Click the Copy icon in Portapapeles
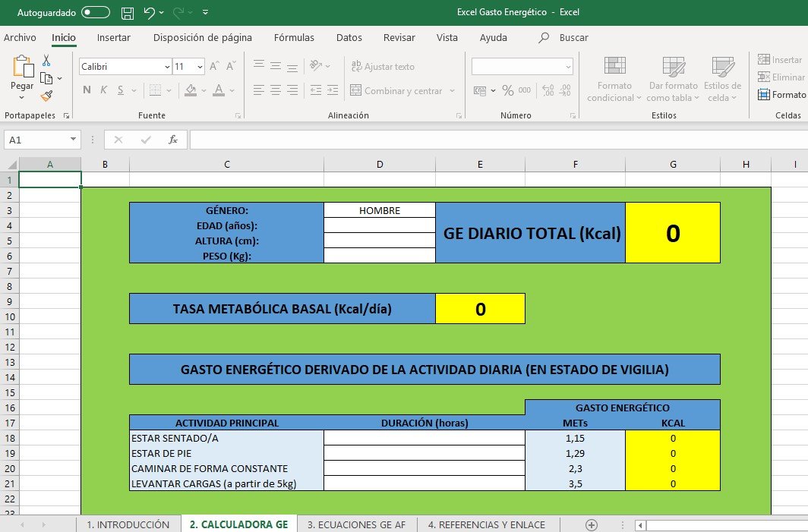Image resolution: width=808 pixels, height=532 pixels. coord(46,78)
